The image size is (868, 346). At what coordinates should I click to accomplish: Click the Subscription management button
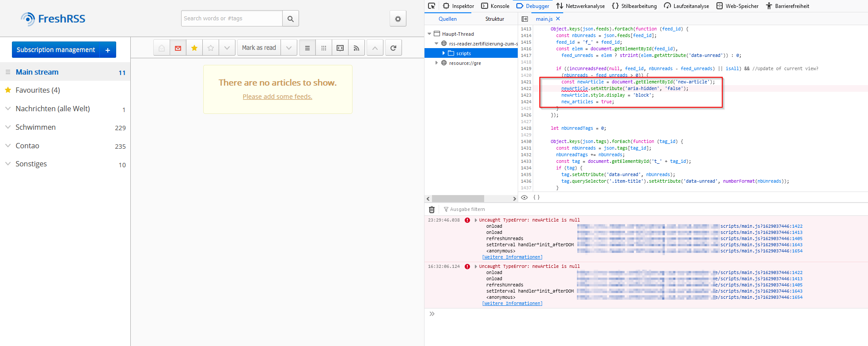(x=56, y=50)
